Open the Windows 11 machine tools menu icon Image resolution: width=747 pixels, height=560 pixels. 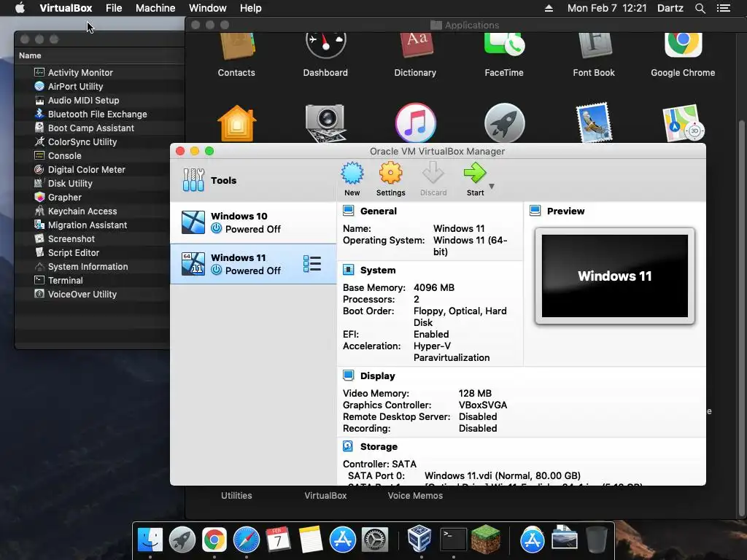[312, 264]
